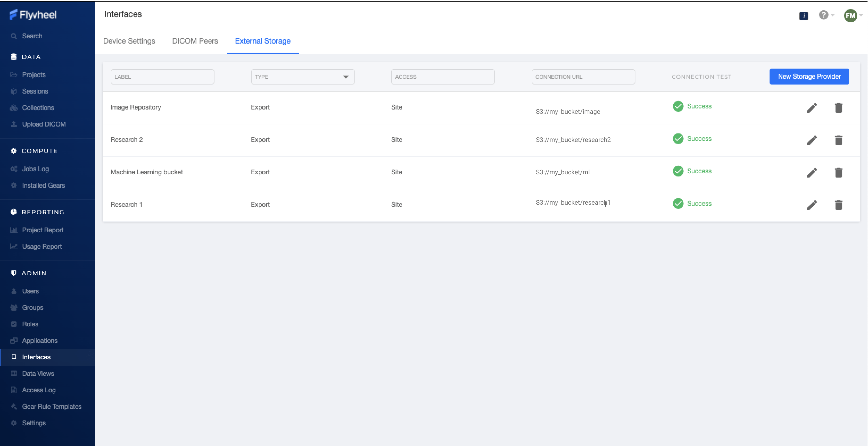Screen dimensions: 868x446
Task: Edit the Machine Learning bucket entry
Action: click(812, 172)
